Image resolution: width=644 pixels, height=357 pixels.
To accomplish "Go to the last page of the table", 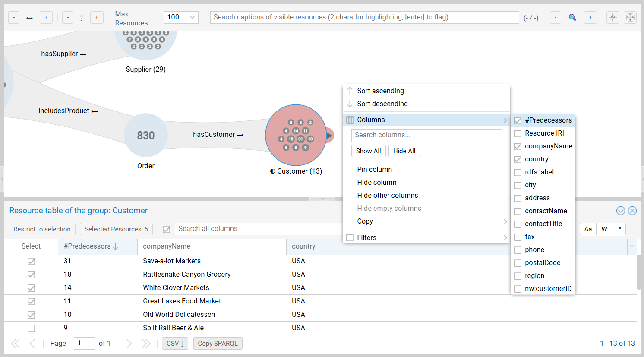I will click(x=146, y=344).
